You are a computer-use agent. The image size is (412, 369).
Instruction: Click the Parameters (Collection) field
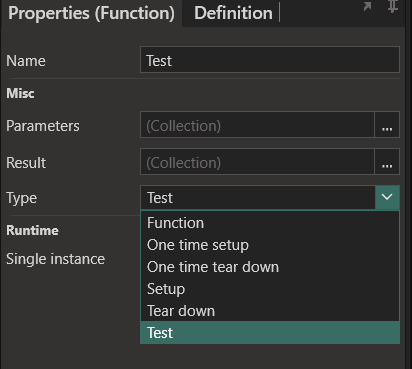[257, 125]
